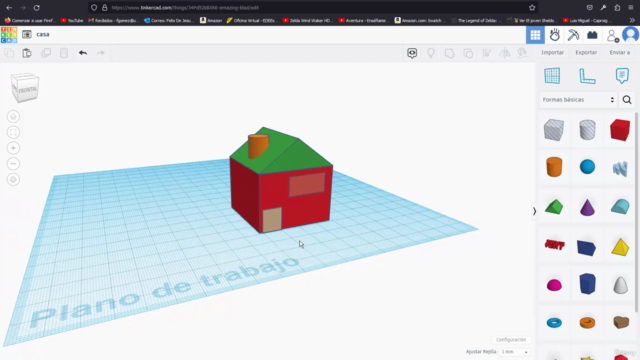Image resolution: width=640 pixels, height=360 pixels.
Task: Click the Group shapes icon
Action: (x=449, y=53)
